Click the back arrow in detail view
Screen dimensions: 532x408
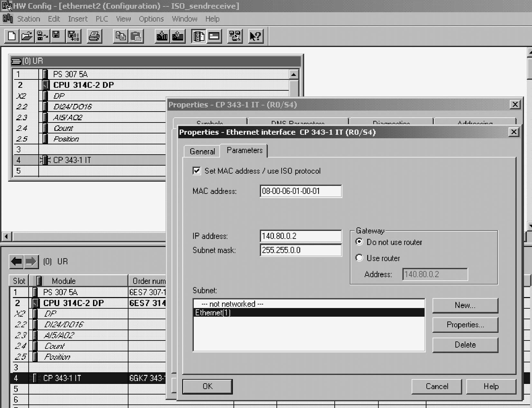click(x=16, y=261)
